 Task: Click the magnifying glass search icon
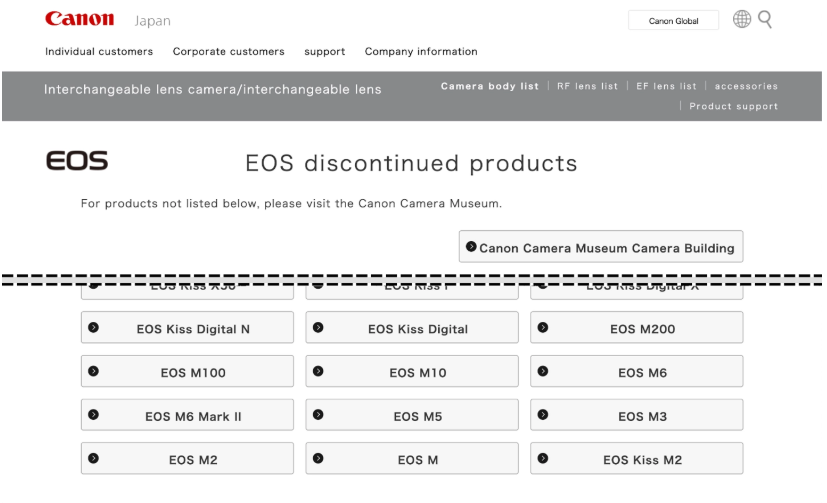[x=765, y=20]
